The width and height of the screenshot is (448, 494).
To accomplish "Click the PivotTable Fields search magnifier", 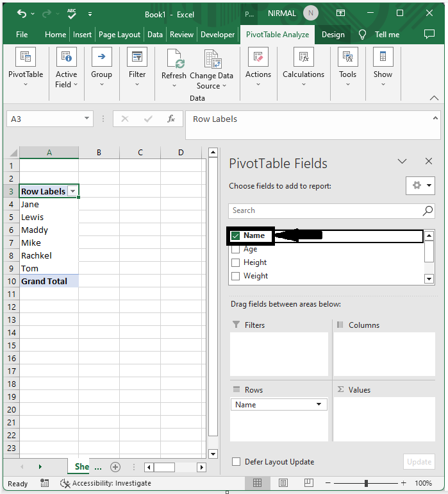I will pos(427,211).
